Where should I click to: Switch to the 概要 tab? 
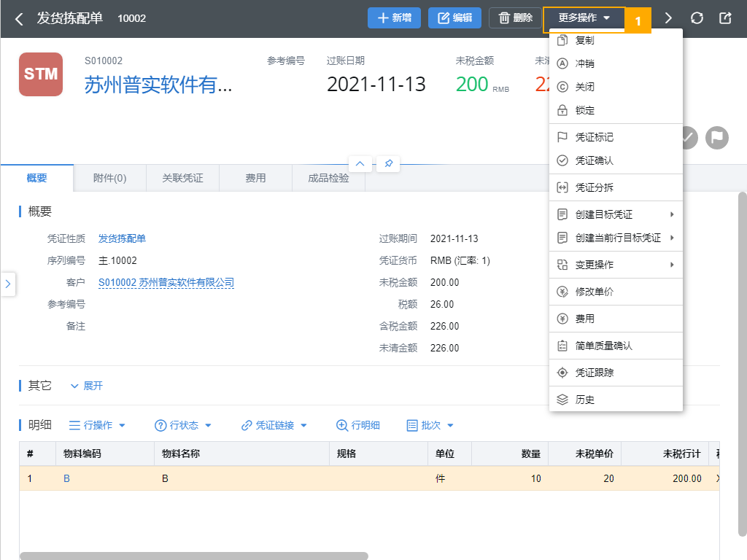(x=37, y=178)
